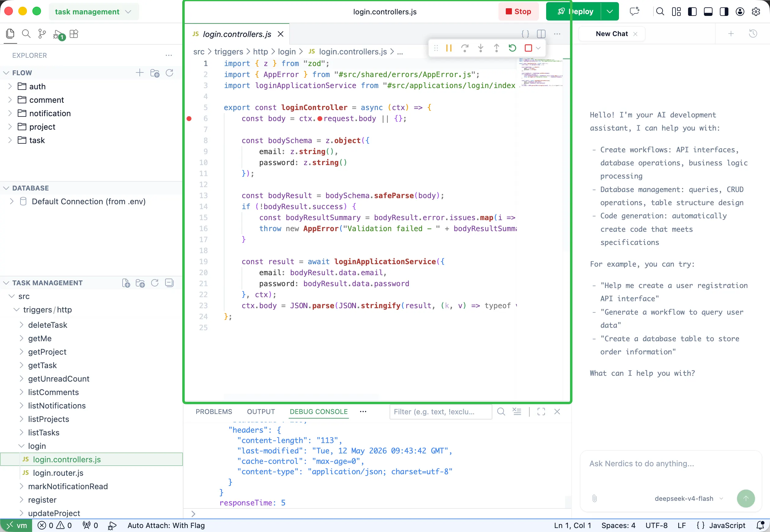Toggle the primary sidebar visibility

click(692, 12)
